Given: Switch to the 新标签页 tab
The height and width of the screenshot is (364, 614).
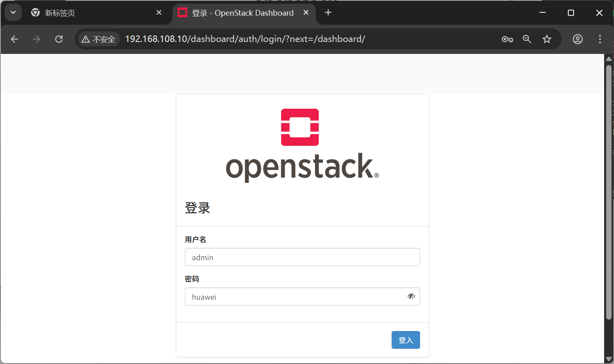Looking at the screenshot, I should [97, 13].
